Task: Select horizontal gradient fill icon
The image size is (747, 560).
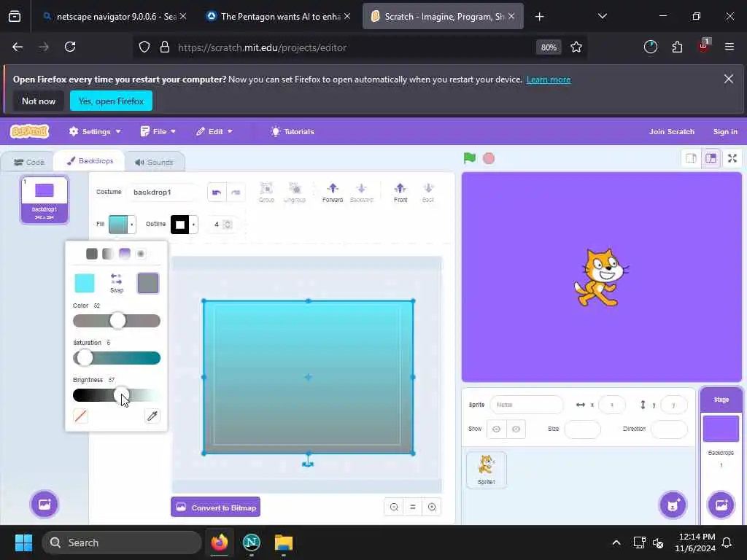Action: (x=108, y=254)
